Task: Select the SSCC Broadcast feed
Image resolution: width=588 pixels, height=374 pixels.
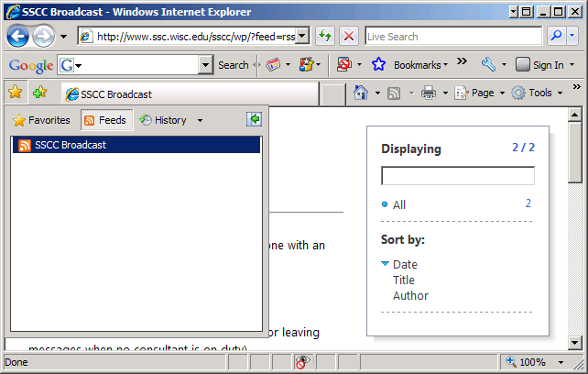Action: (70, 145)
